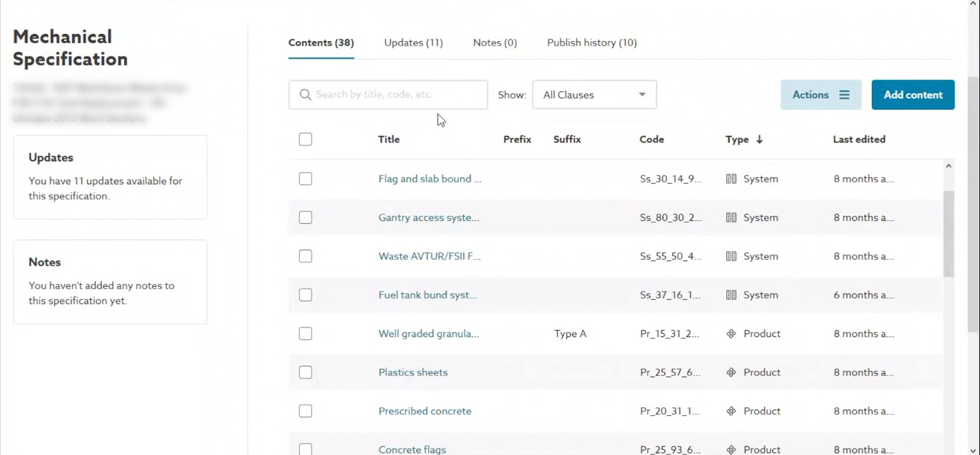
Task: Click the System icon on Flag and slab row
Action: pyautogui.click(x=731, y=179)
